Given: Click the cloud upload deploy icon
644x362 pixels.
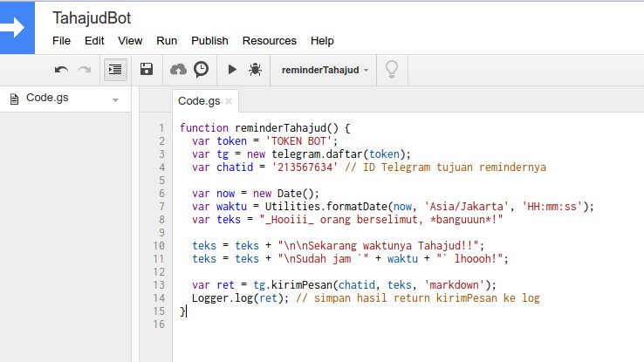Looking at the screenshot, I should (178, 69).
